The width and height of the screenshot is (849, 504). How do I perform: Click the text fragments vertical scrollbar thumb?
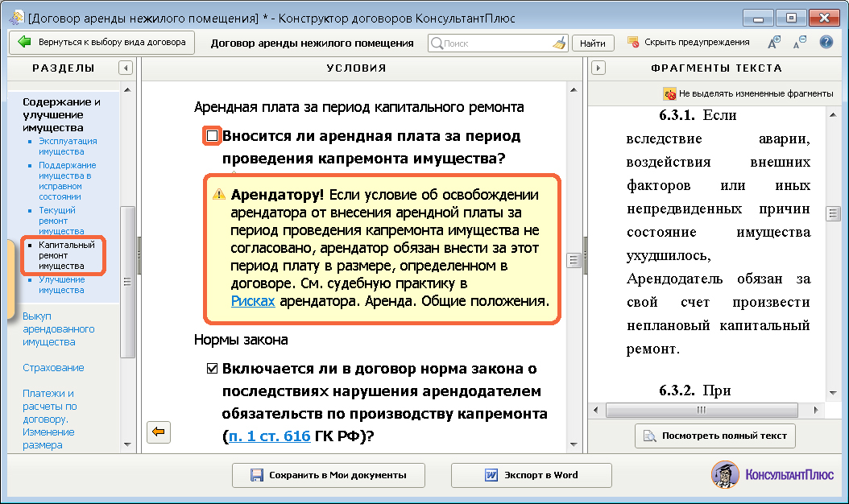point(833,214)
